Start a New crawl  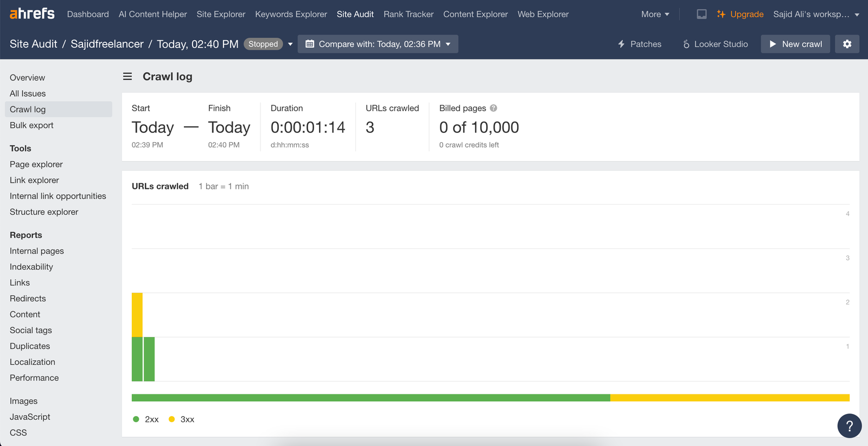coord(795,44)
